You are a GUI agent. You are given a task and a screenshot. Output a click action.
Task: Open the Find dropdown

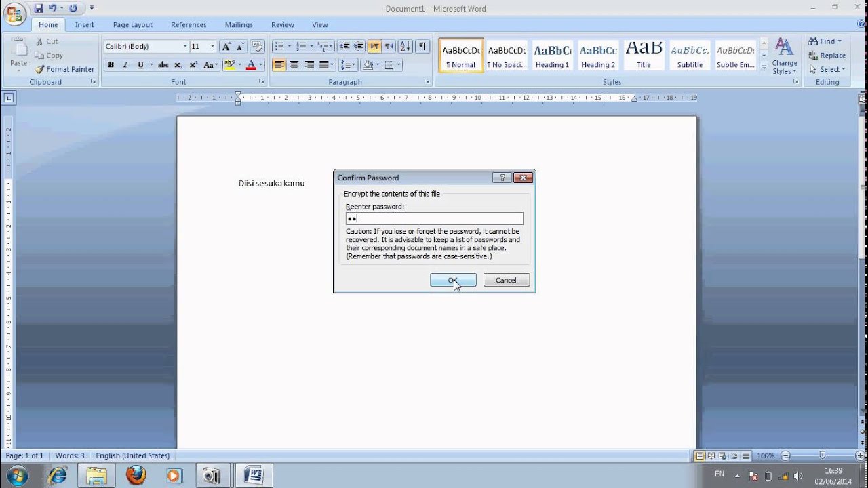point(840,41)
